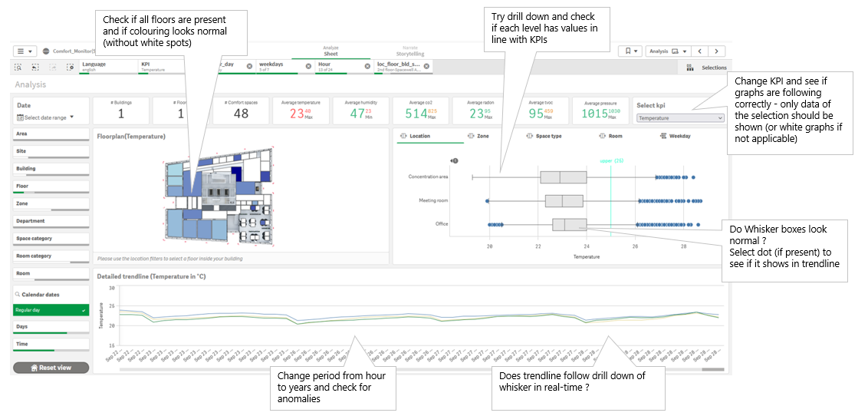Go to previous sheet

click(x=700, y=51)
